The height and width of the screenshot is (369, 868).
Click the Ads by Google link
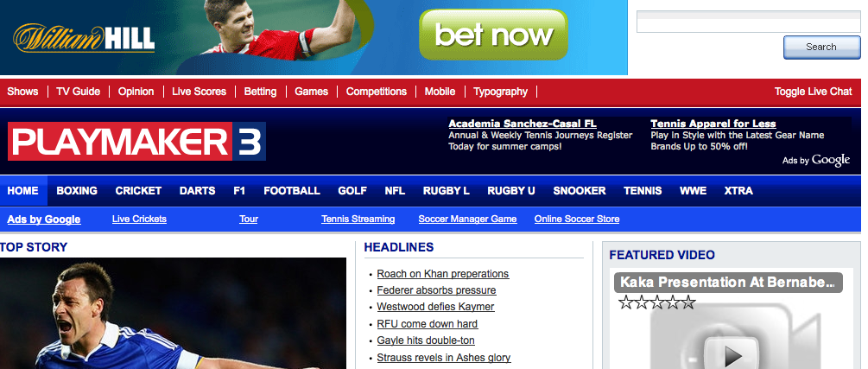point(44,219)
